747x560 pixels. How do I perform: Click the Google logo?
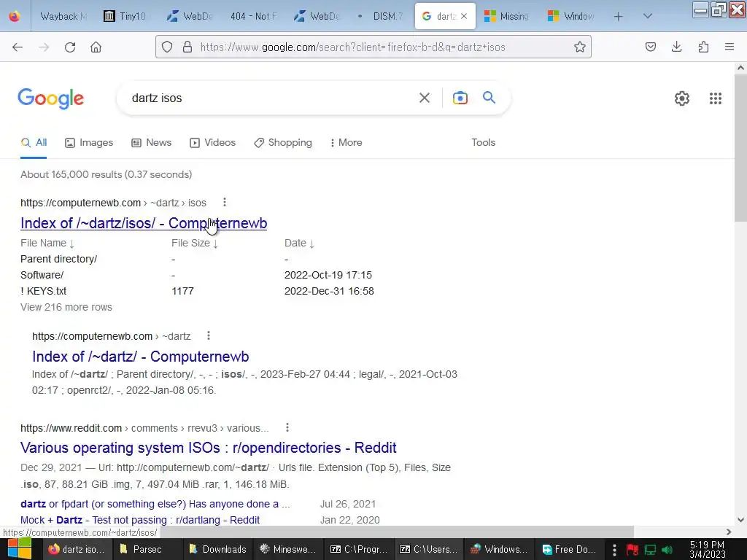(x=50, y=98)
